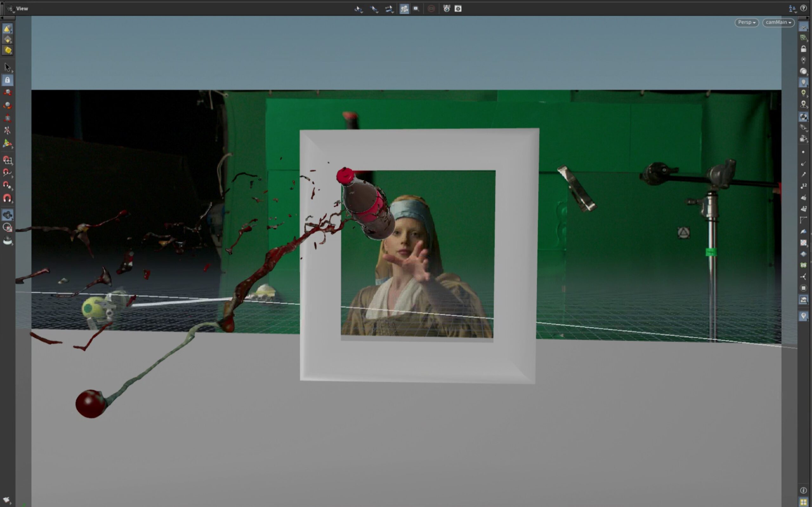812x507 pixels.
Task: Open the info circle icon at bottom right
Action: click(803, 490)
